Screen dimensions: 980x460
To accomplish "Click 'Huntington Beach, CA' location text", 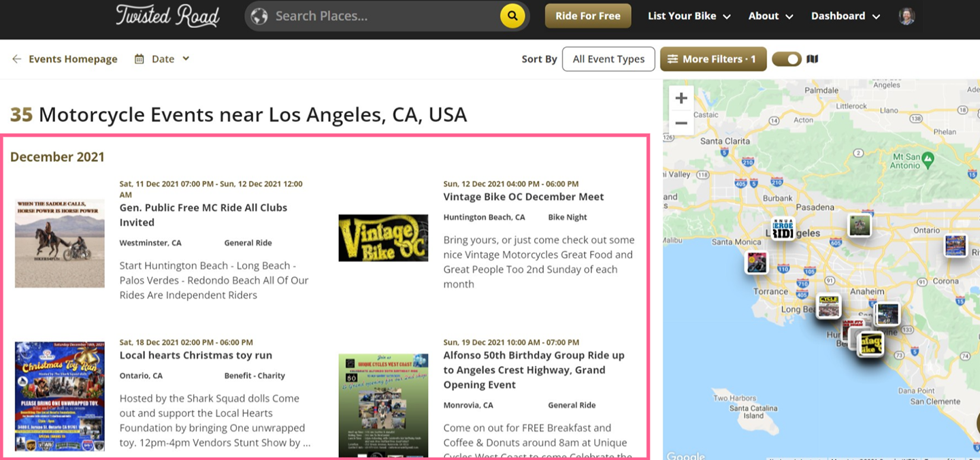I will point(484,218).
